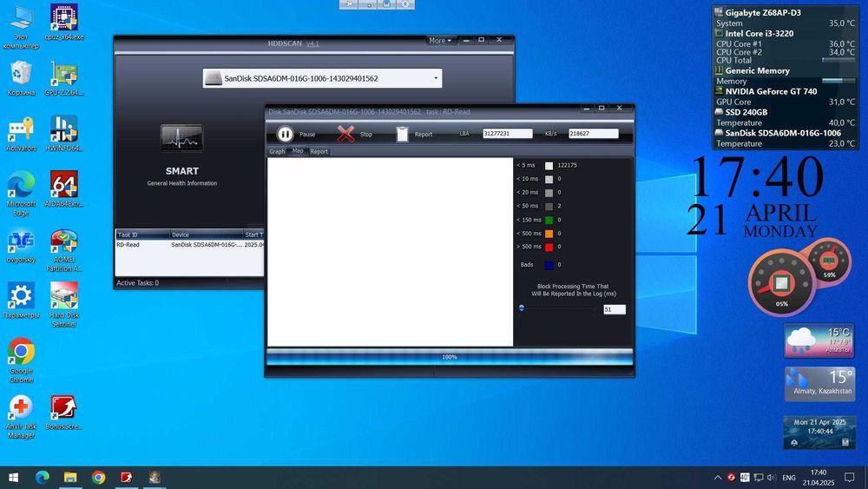The width and height of the screenshot is (868, 489).
Task: Adjust volume from the tray speaker icon
Action: (x=771, y=478)
